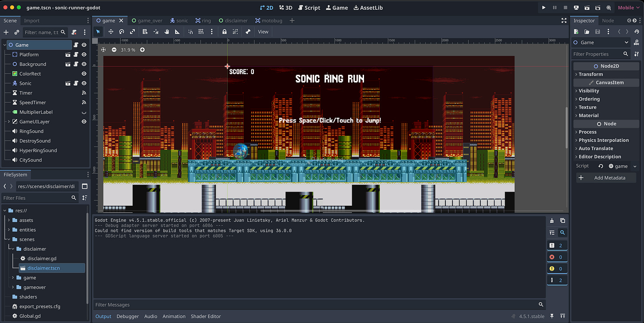This screenshot has height=323, width=644.
Task: Open documentation for the Game node
Action: pos(636,42)
